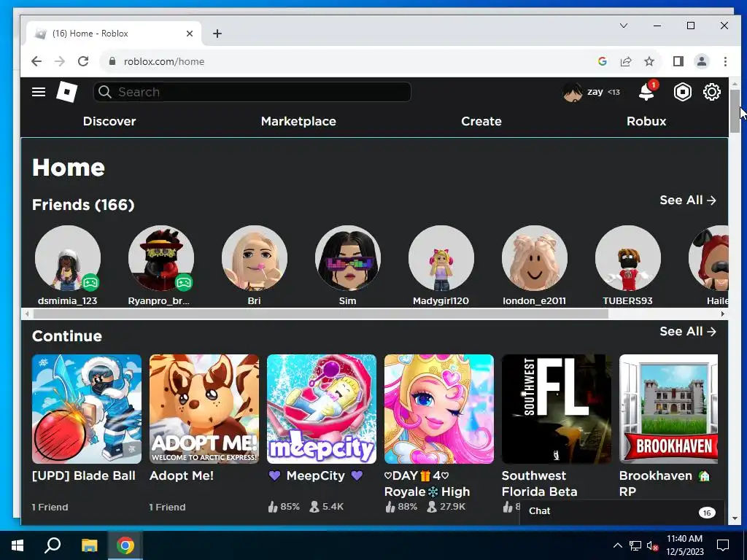
Task: Open the Marketplace tab
Action: [298, 121]
